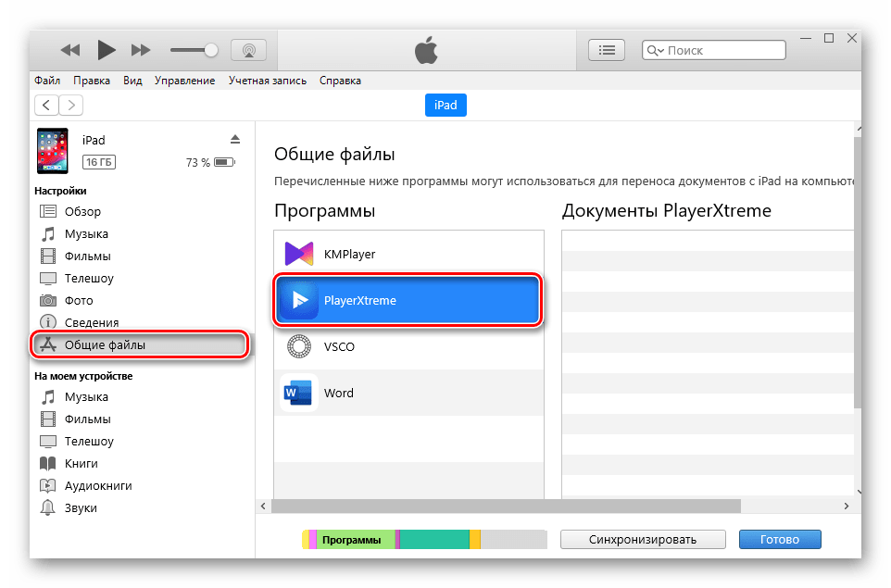
Task: Click the 16 ГБ capacity badge
Action: [99, 162]
